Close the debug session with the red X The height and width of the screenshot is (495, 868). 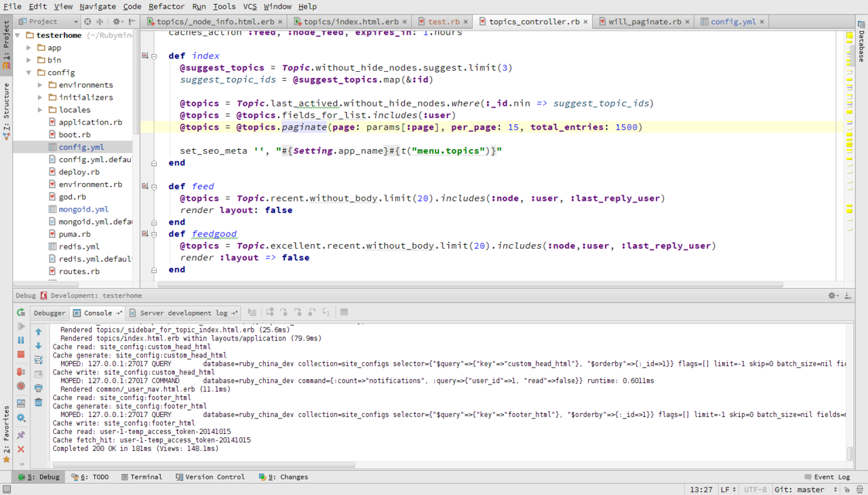coord(21,449)
